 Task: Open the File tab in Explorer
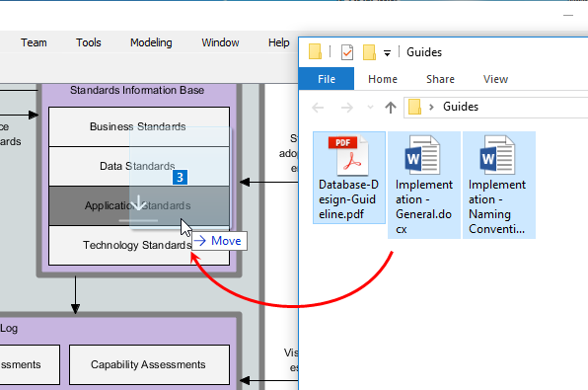pos(327,79)
